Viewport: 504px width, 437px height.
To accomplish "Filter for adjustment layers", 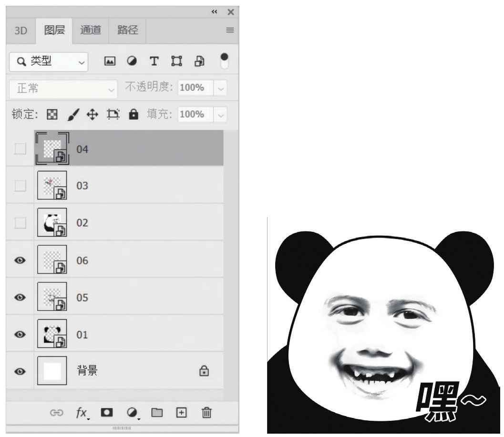I will pos(132,61).
